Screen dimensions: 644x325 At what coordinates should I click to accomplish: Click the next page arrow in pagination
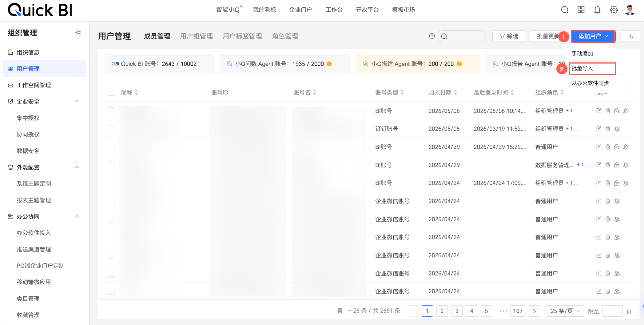[535, 311]
